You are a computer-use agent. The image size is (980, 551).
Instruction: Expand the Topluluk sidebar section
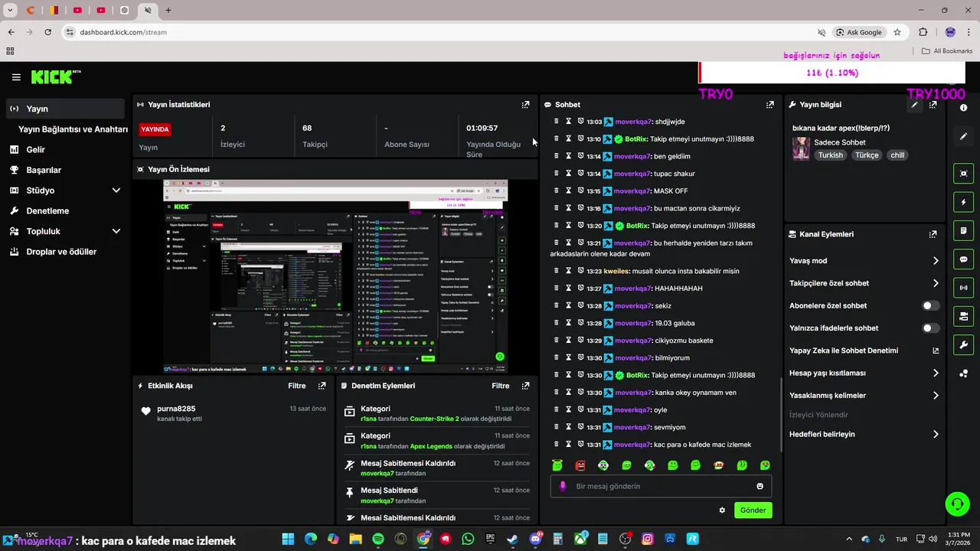[65, 231]
